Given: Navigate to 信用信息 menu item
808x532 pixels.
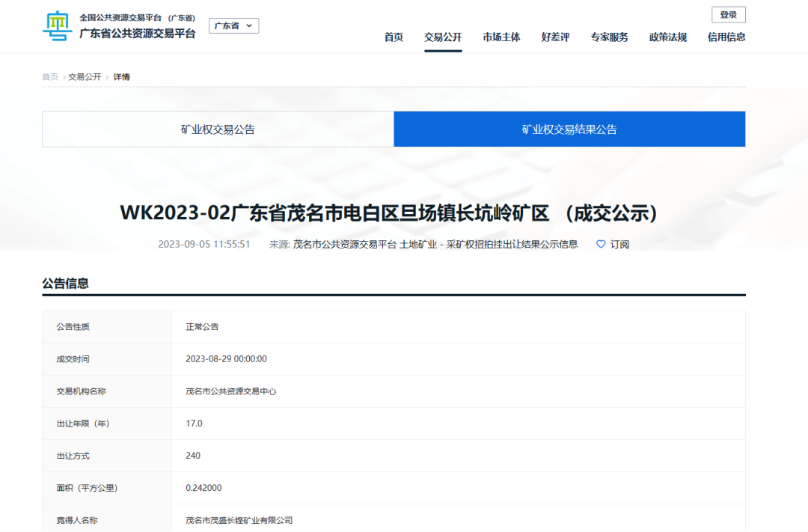Looking at the screenshot, I should pos(726,37).
